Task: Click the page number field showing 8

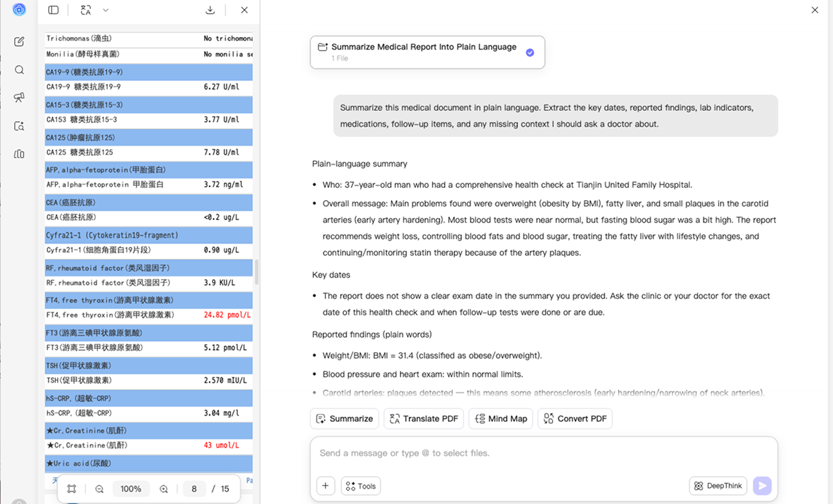Action: coord(194,489)
